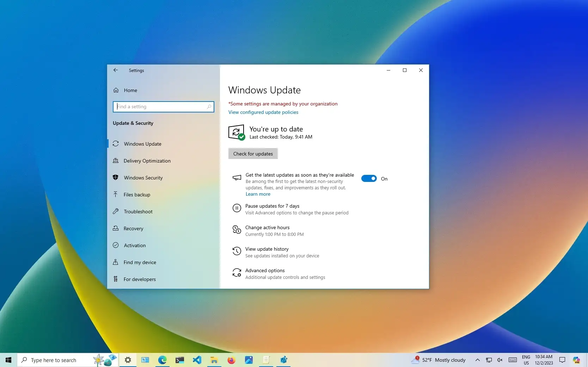Click the back arrow in Settings
This screenshot has width=588, height=367.
click(x=116, y=70)
